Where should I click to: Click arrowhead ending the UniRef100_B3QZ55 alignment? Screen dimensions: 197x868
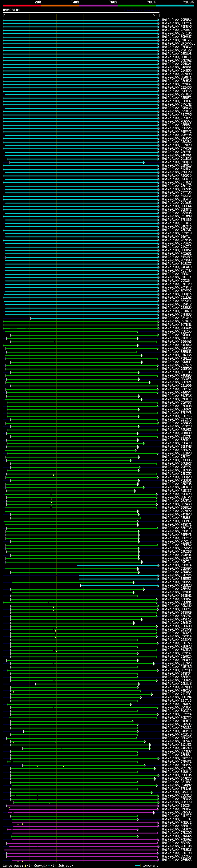pyautogui.click(x=137, y=332)
